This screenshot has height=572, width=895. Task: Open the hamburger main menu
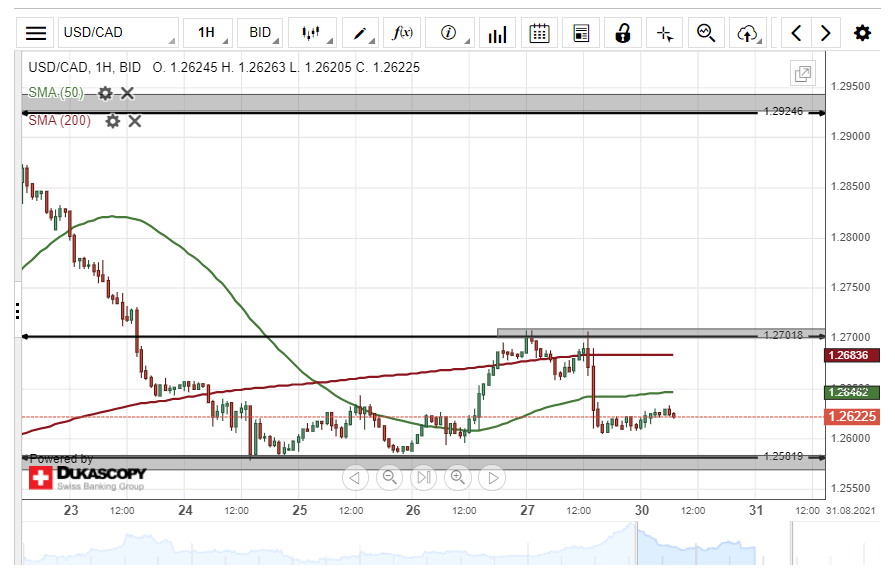tap(36, 33)
